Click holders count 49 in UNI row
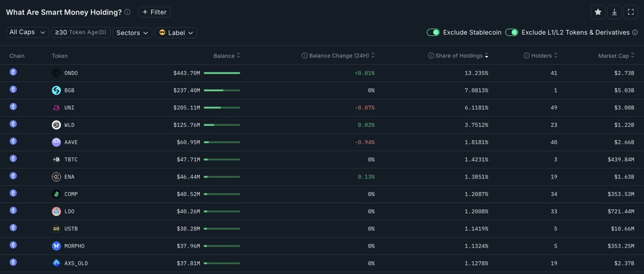This screenshot has width=644, height=274. [x=554, y=107]
